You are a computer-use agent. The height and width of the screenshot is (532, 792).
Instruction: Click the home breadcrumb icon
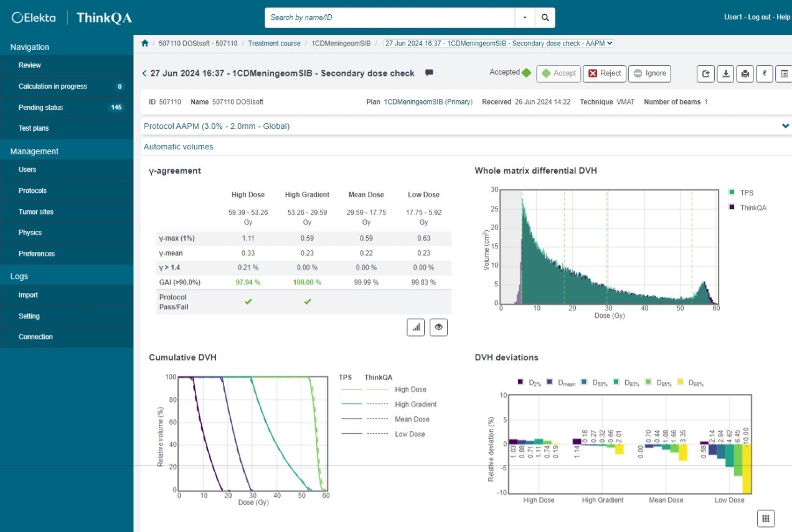pos(144,44)
